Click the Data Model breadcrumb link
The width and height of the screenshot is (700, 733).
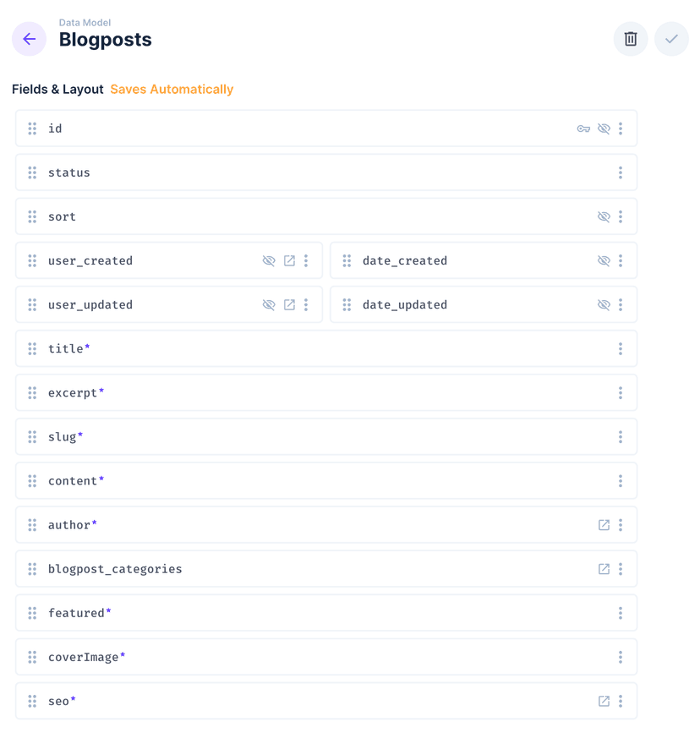tap(85, 22)
